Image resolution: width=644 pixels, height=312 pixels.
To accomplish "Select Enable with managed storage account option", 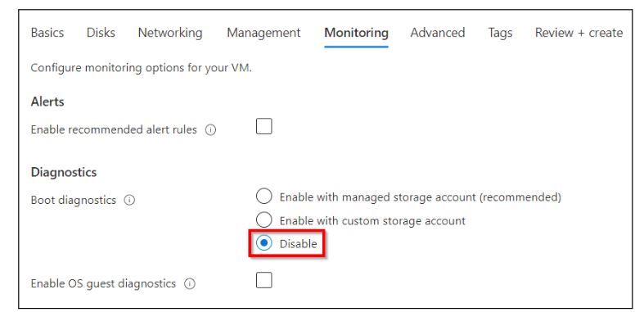I will pyautogui.click(x=263, y=196).
